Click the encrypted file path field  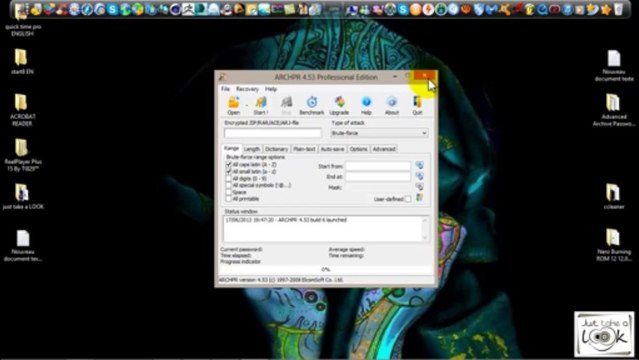pos(273,133)
